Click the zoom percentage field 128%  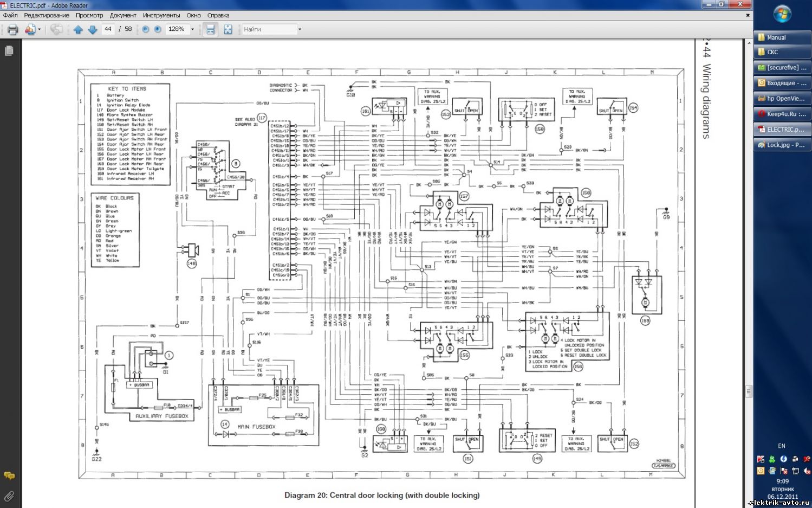tap(177, 29)
